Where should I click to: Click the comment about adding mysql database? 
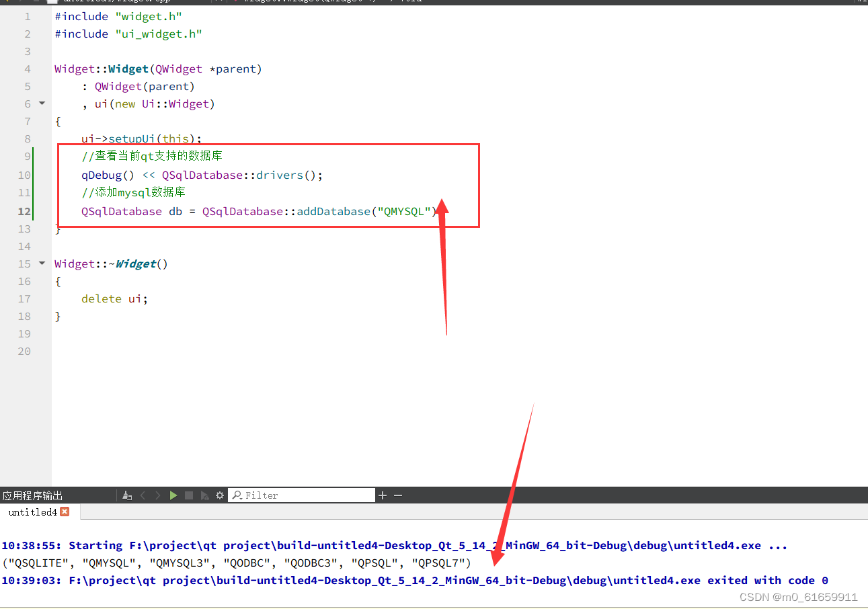pos(133,192)
